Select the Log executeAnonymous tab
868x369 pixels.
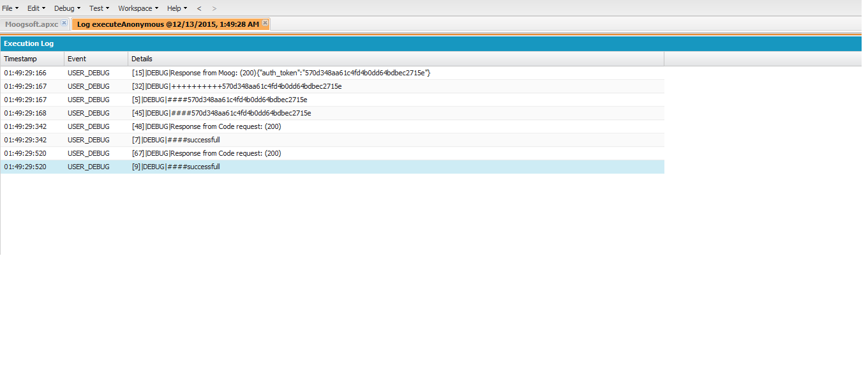168,24
